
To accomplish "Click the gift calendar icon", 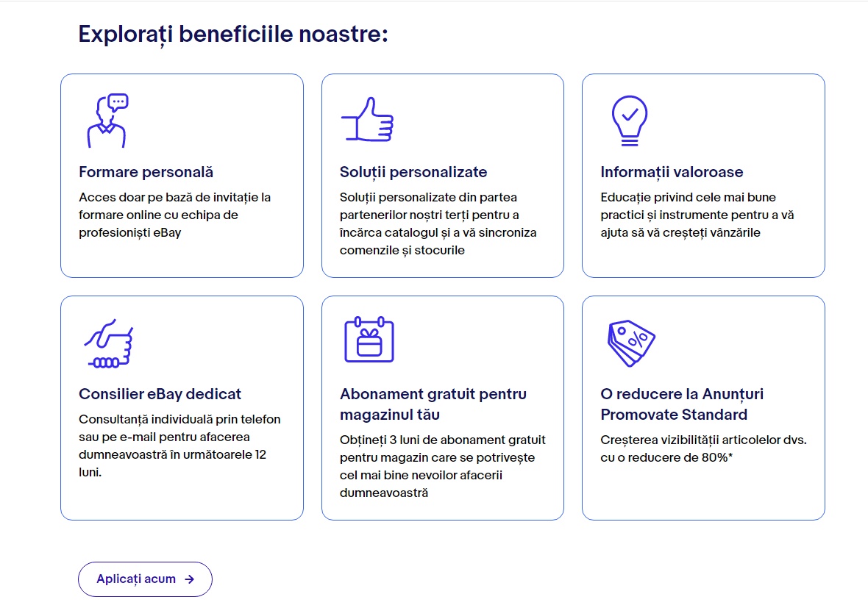I will pyautogui.click(x=369, y=340).
